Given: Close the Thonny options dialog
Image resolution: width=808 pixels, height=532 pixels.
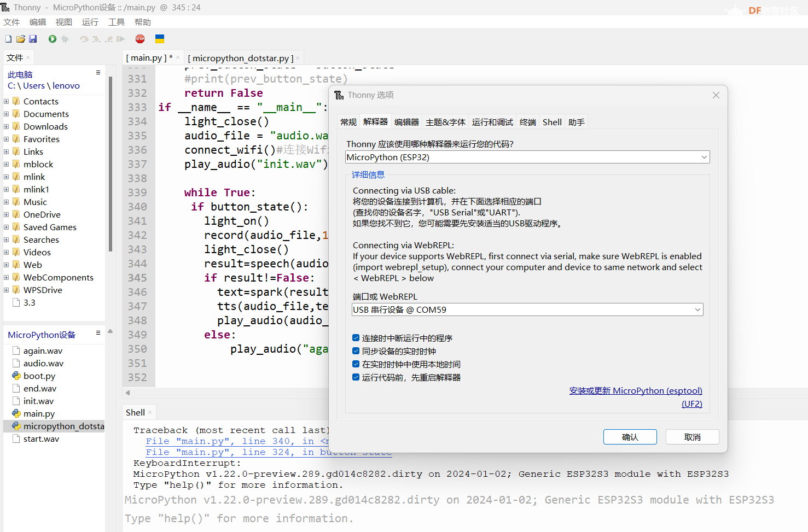Looking at the screenshot, I should tap(716, 95).
